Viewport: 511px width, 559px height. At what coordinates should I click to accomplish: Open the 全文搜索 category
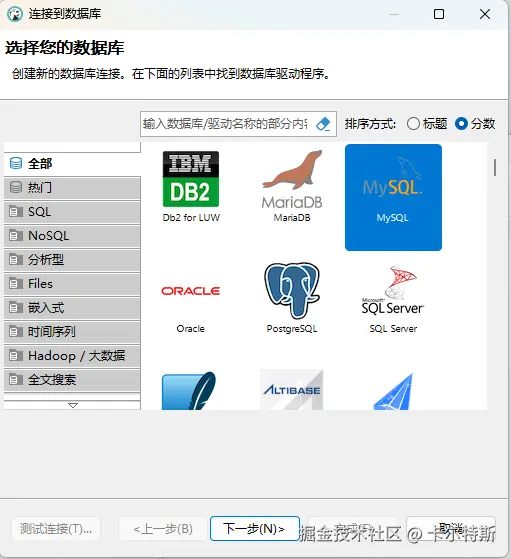[x=72, y=380]
